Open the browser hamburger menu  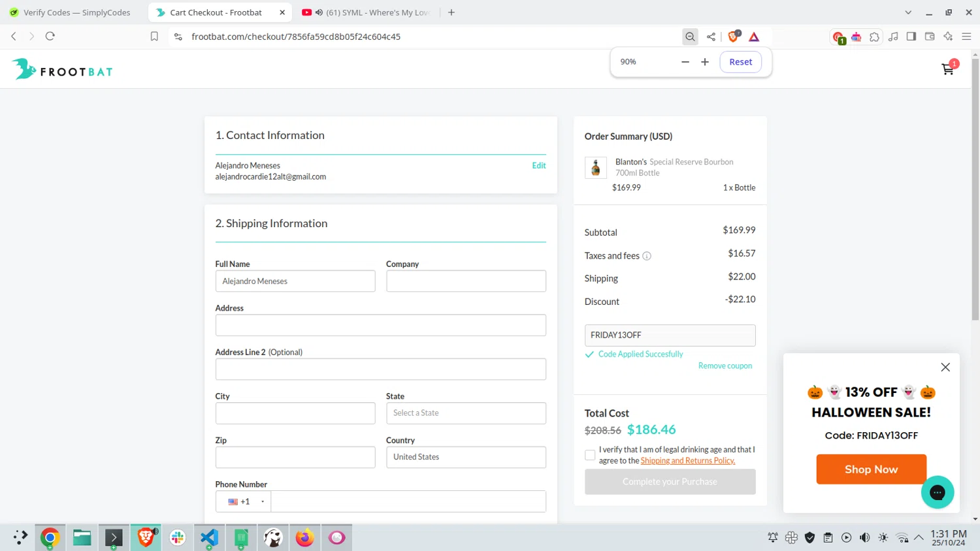[x=967, y=37]
